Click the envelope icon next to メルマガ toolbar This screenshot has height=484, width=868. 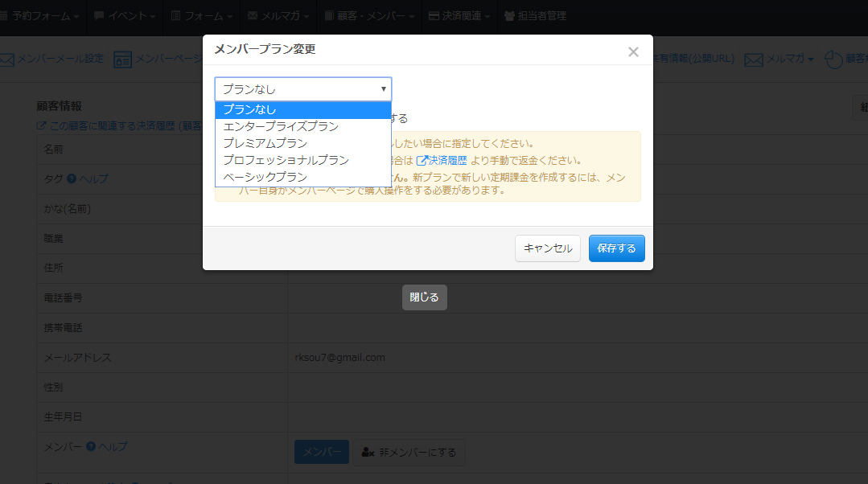point(753,59)
